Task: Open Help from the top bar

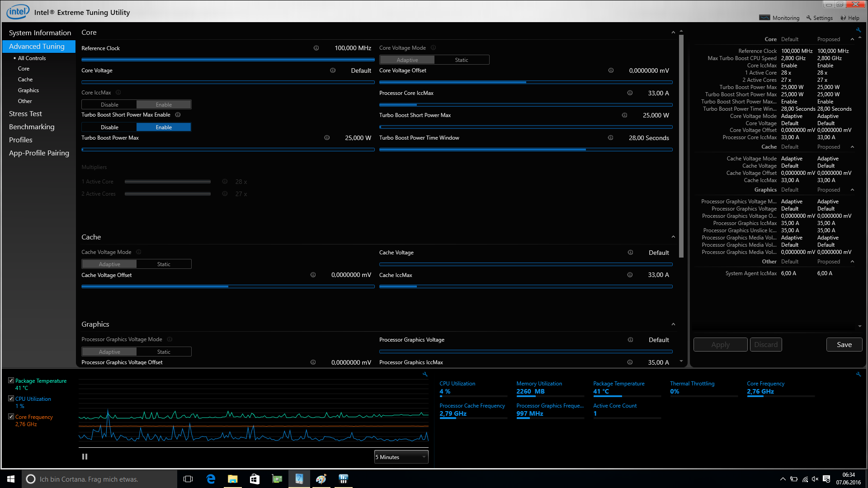Action: point(850,18)
